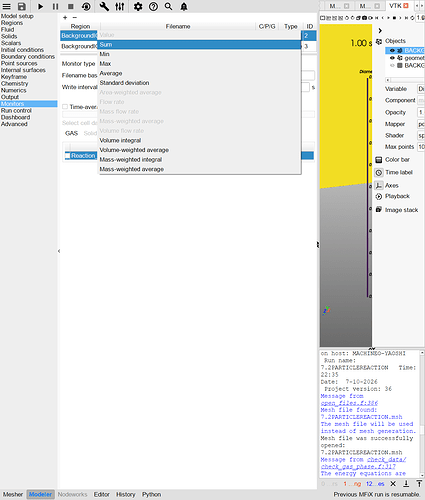The image size is (425, 500).
Task: Start the simulation with the Run icon
Action: click(40, 6)
